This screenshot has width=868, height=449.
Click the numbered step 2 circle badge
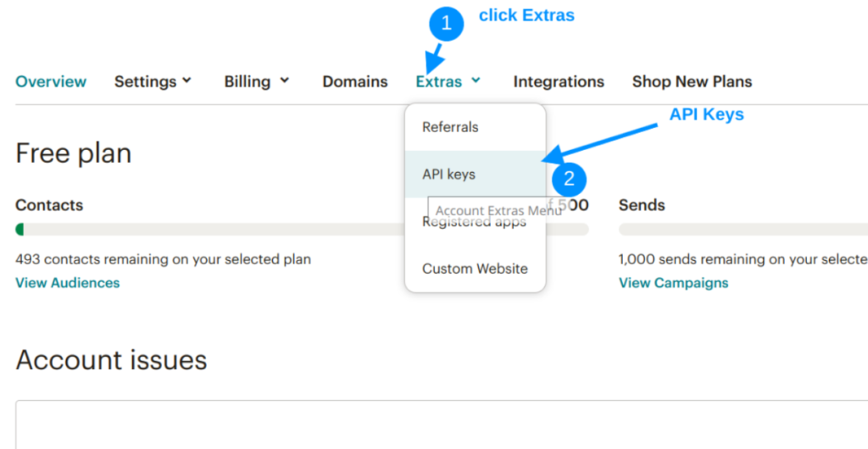coord(569,179)
